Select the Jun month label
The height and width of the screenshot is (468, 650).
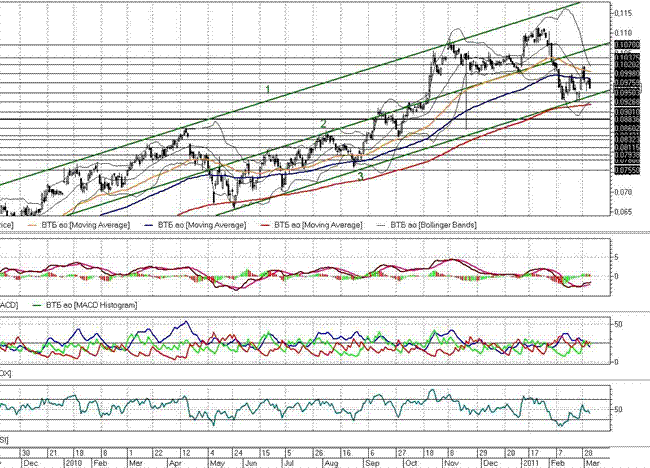[252, 463]
